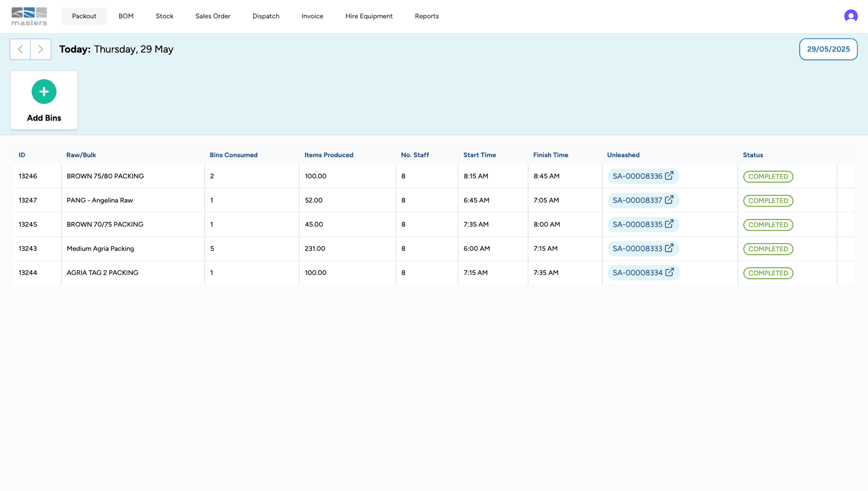Sort by Items Produced column header
868x491 pixels.
point(329,155)
